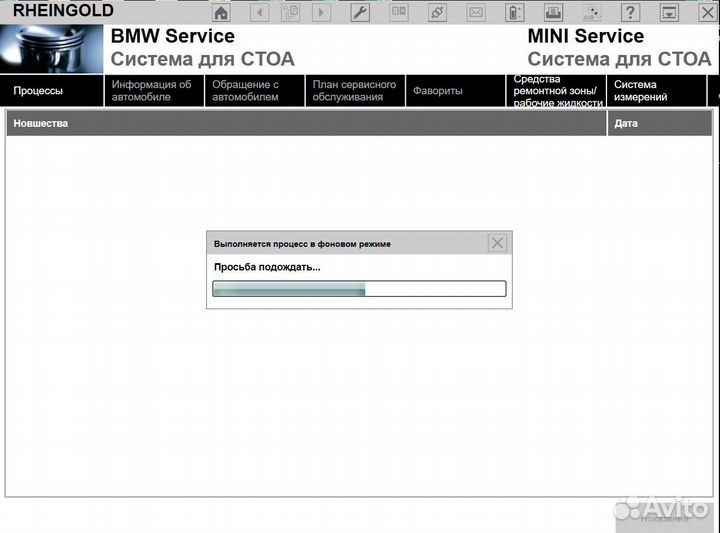Open the connection plug icon
Screen dimensions: 720x533
click(437, 12)
